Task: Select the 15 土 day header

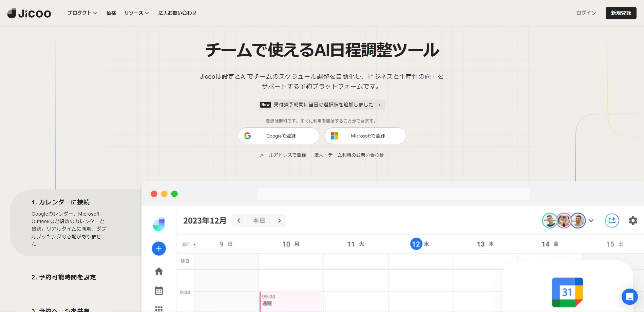Action: (615, 244)
